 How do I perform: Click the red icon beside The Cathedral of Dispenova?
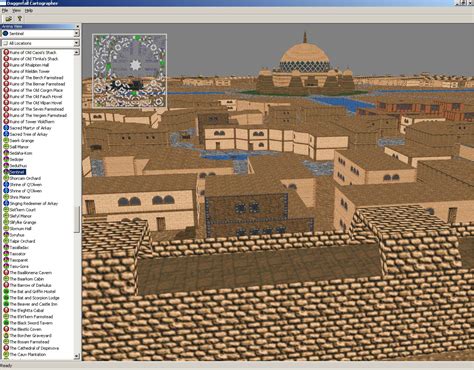pyautogui.click(x=6, y=348)
